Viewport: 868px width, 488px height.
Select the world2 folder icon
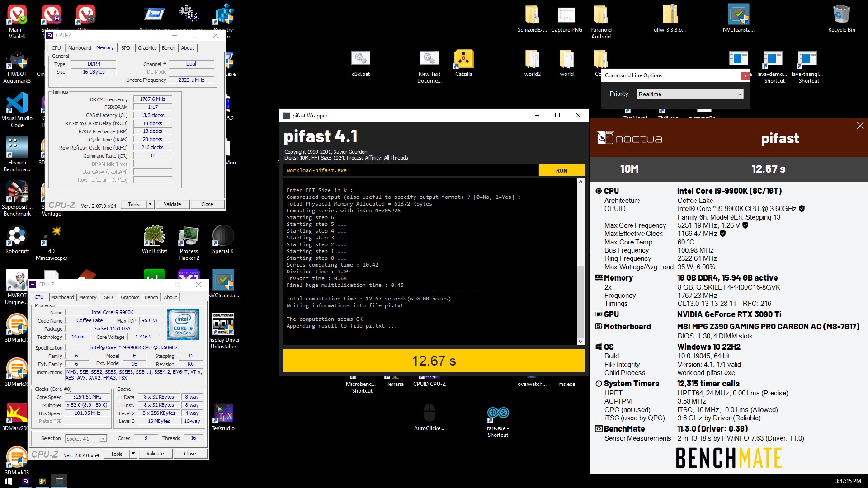tap(532, 63)
